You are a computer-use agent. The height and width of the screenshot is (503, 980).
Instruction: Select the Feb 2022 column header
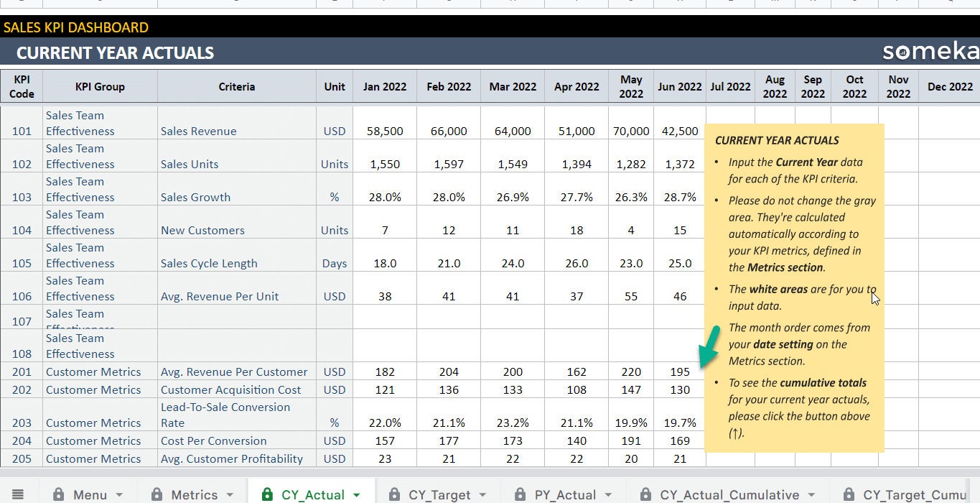tap(449, 86)
